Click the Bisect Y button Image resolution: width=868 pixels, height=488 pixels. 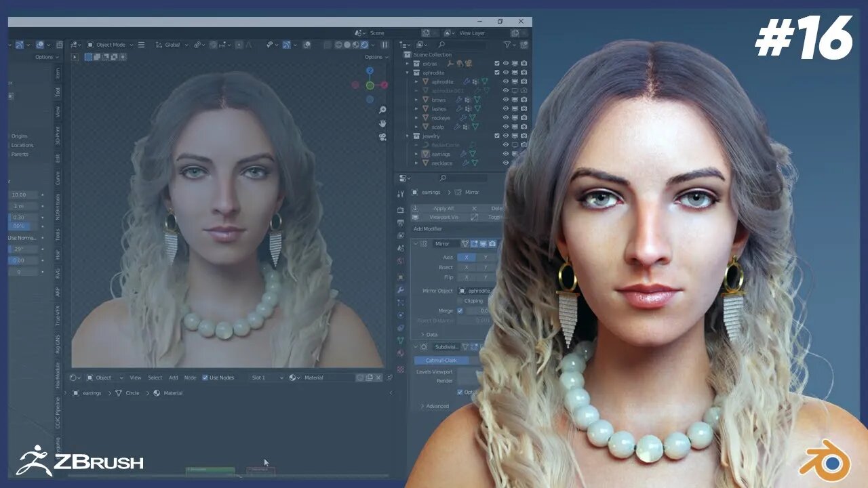pyautogui.click(x=486, y=267)
